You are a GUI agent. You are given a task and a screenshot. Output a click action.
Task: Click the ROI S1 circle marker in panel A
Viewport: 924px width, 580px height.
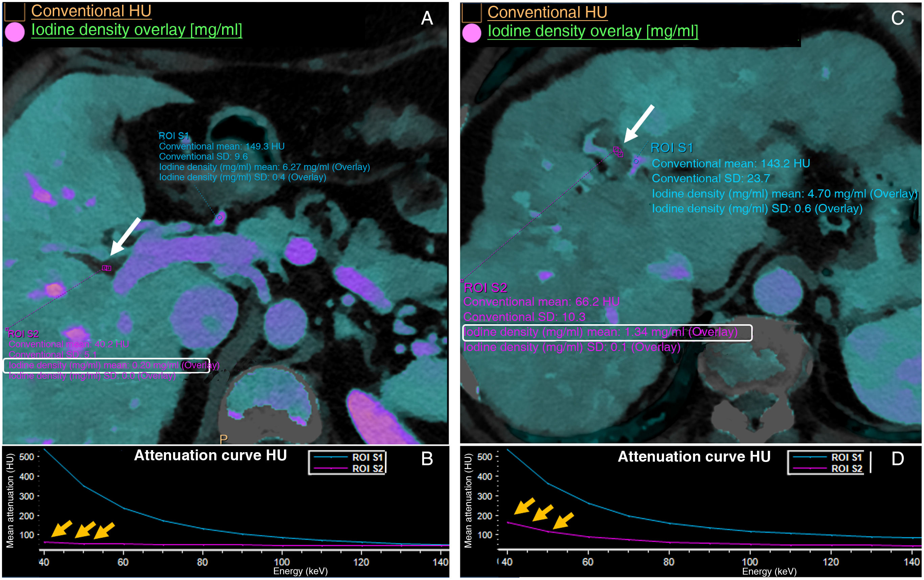click(220, 217)
